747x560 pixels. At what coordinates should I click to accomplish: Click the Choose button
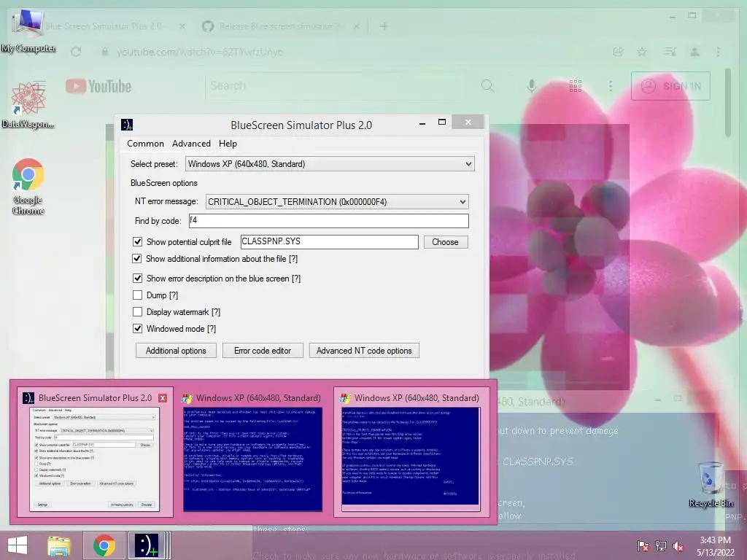click(x=445, y=242)
